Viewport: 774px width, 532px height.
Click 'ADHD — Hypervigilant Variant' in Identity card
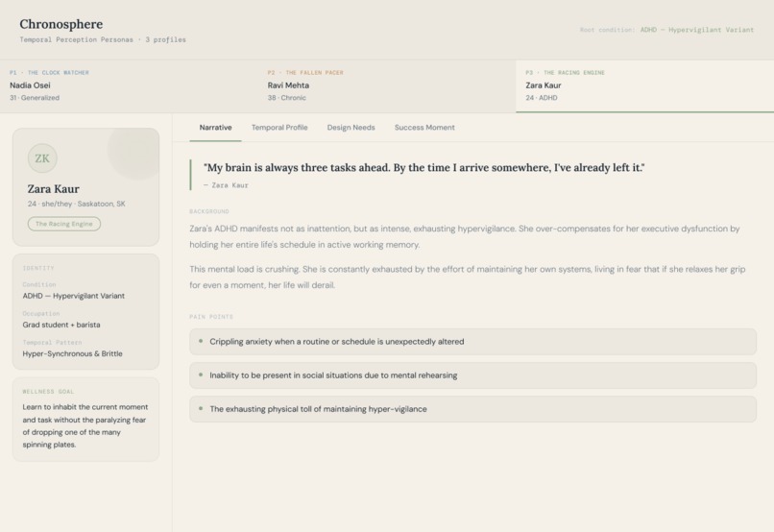coord(74,296)
